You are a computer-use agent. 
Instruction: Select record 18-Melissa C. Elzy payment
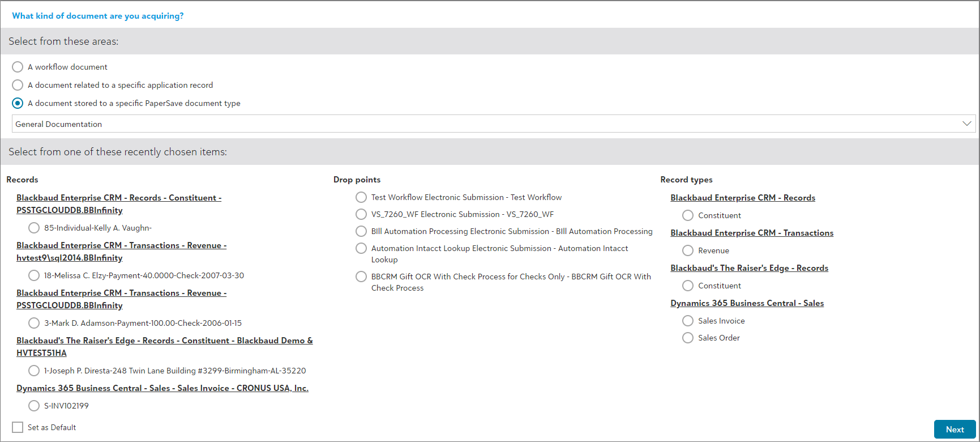[x=34, y=275]
